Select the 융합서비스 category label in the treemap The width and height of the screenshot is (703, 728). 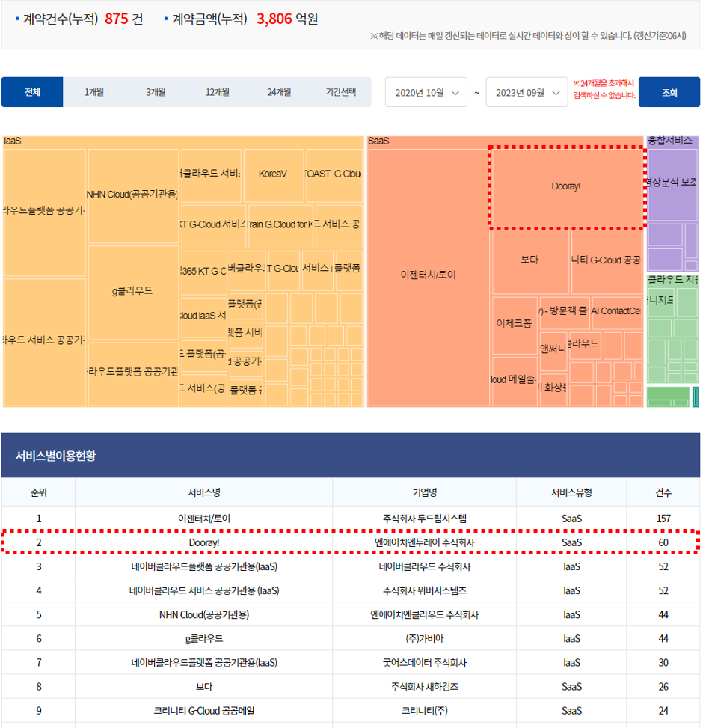(670, 141)
